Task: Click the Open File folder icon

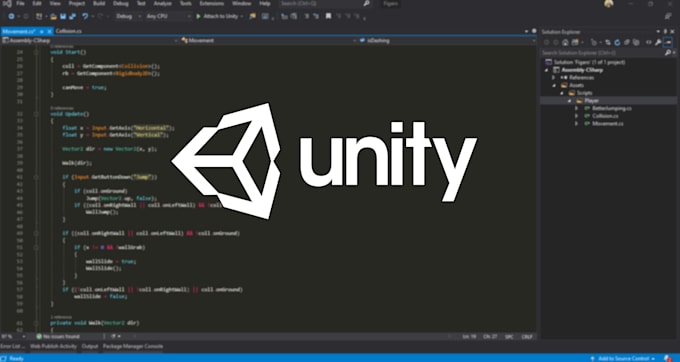Action: tap(53, 16)
